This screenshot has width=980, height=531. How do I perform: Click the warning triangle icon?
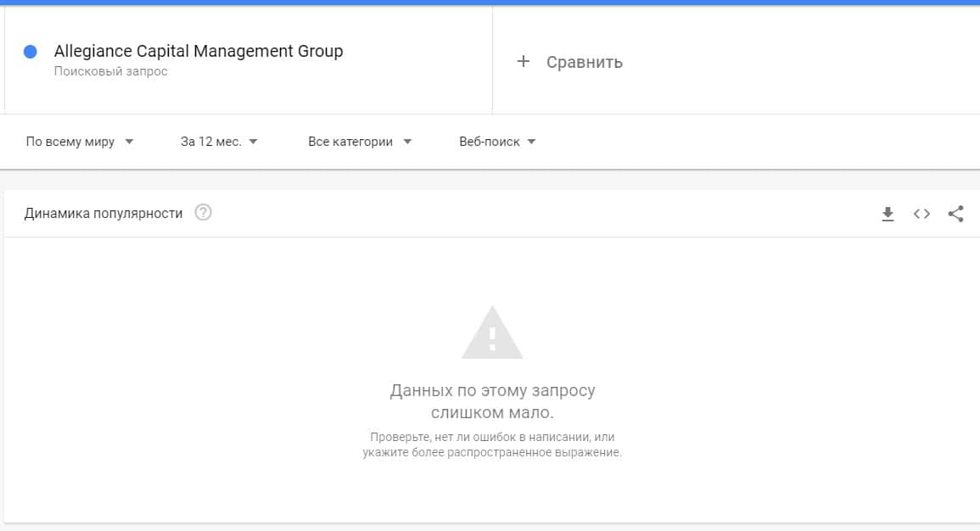(x=492, y=333)
